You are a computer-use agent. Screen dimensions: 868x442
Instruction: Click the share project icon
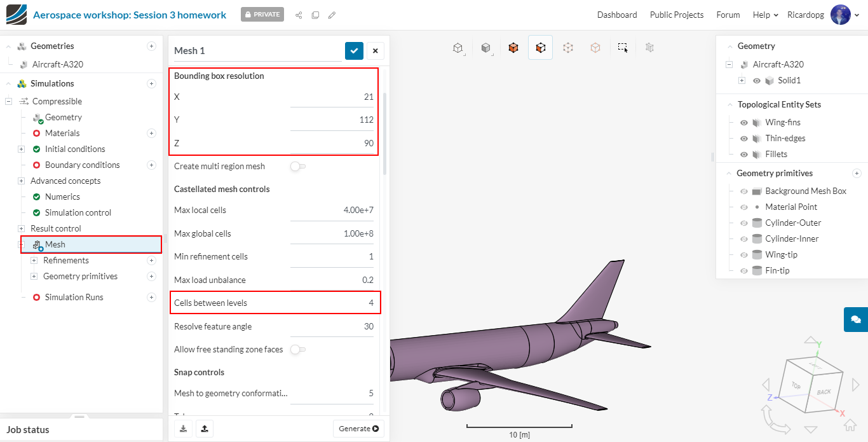pyautogui.click(x=299, y=15)
